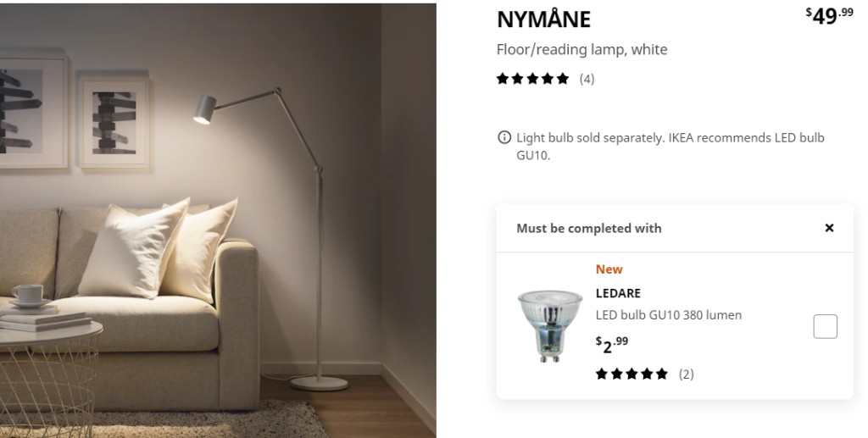The width and height of the screenshot is (868, 438).
Task: Open NYMÅNE's (4) review count
Action: point(587,79)
